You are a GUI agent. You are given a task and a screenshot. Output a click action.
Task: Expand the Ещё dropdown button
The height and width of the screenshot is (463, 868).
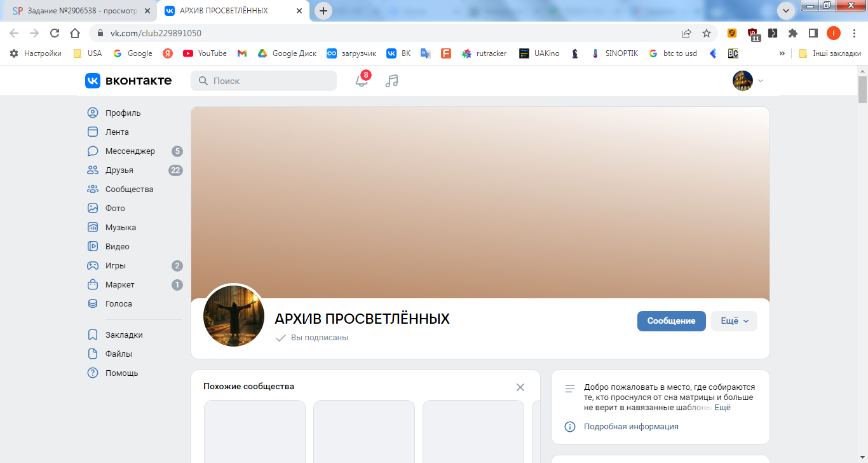(734, 321)
